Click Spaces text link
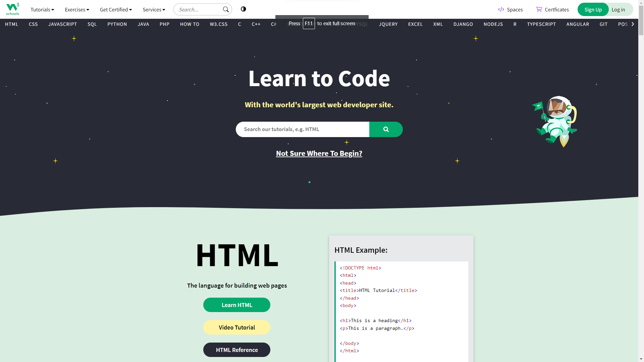 [x=515, y=9]
